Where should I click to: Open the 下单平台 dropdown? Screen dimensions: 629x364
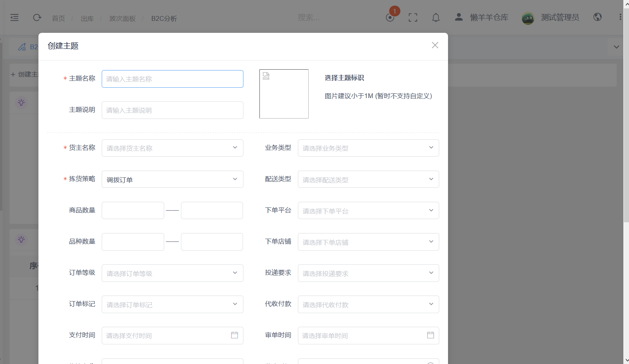pyautogui.click(x=368, y=211)
